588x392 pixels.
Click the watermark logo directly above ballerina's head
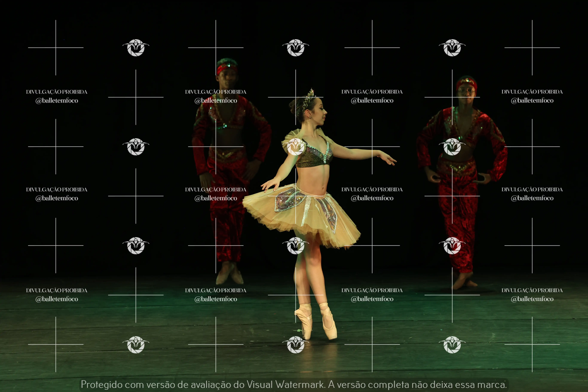296,47
